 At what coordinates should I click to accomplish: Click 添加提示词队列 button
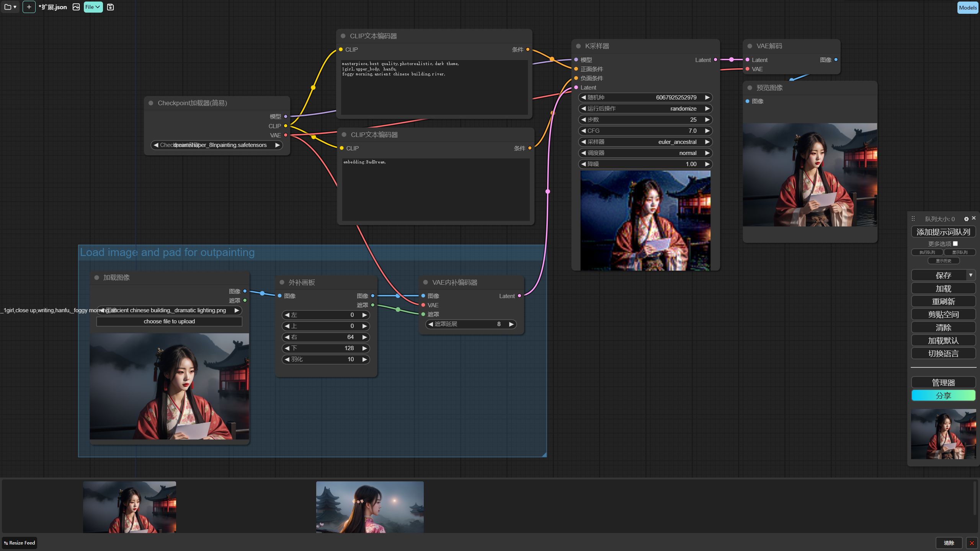click(x=943, y=232)
